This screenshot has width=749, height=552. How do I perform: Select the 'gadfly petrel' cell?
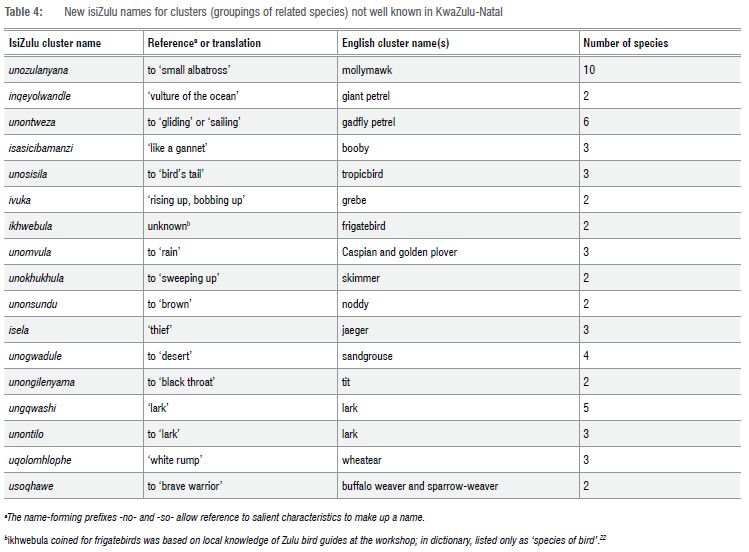coord(369,122)
